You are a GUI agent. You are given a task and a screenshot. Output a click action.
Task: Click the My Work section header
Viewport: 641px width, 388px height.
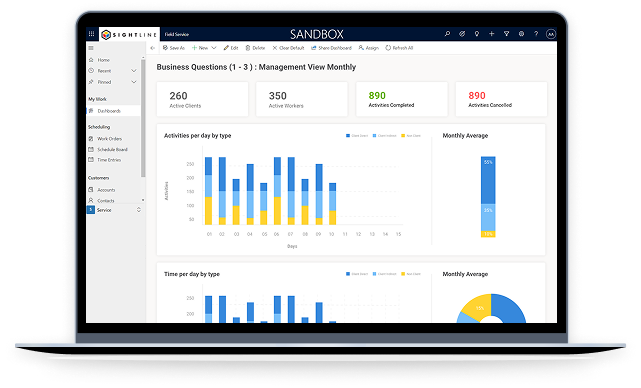click(97, 99)
